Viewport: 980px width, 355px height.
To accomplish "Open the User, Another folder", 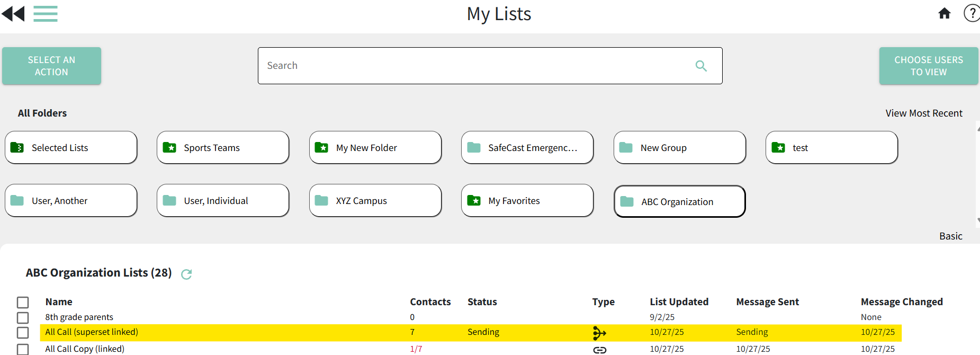I will pyautogui.click(x=71, y=200).
